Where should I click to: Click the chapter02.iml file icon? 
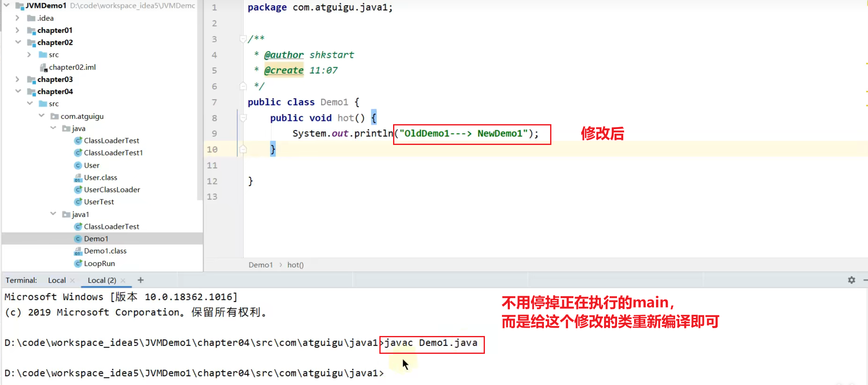click(43, 67)
